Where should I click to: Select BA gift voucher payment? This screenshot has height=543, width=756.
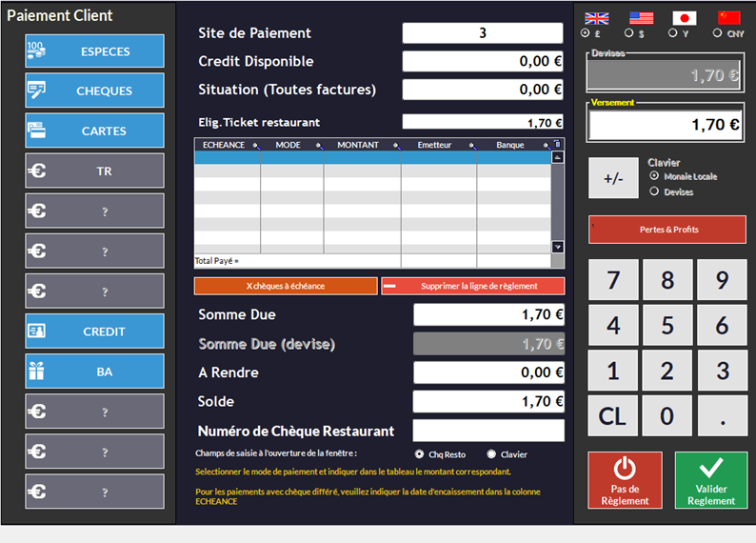pos(94,372)
